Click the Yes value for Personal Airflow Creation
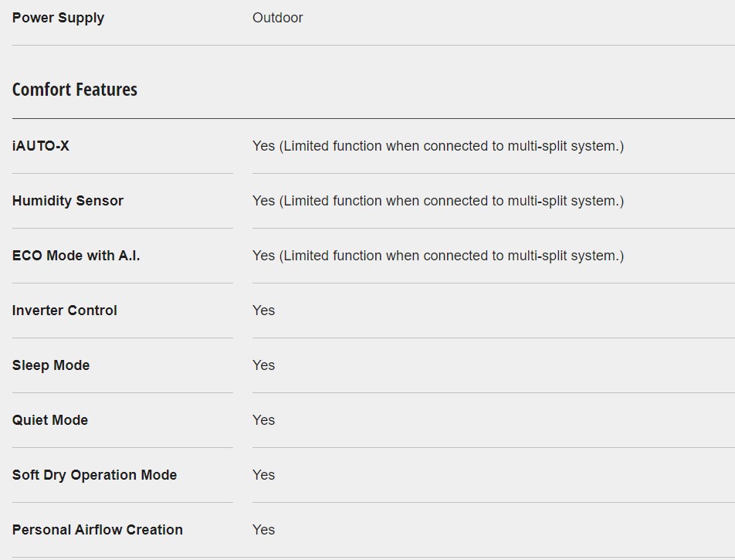This screenshot has height=560, width=735. coord(263,530)
